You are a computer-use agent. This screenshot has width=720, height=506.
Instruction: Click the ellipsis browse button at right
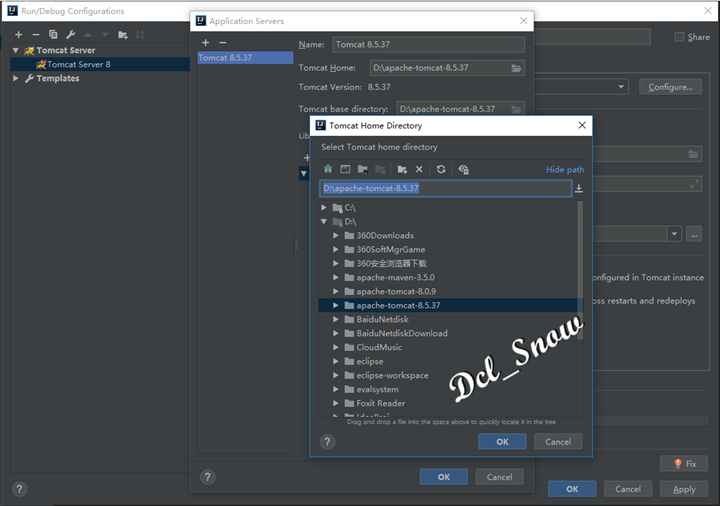(694, 234)
